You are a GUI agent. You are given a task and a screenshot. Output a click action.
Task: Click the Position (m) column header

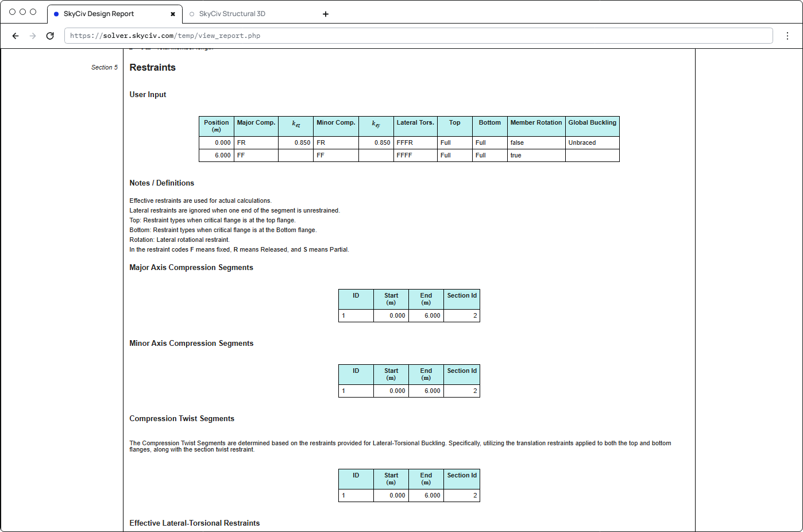[217, 126]
